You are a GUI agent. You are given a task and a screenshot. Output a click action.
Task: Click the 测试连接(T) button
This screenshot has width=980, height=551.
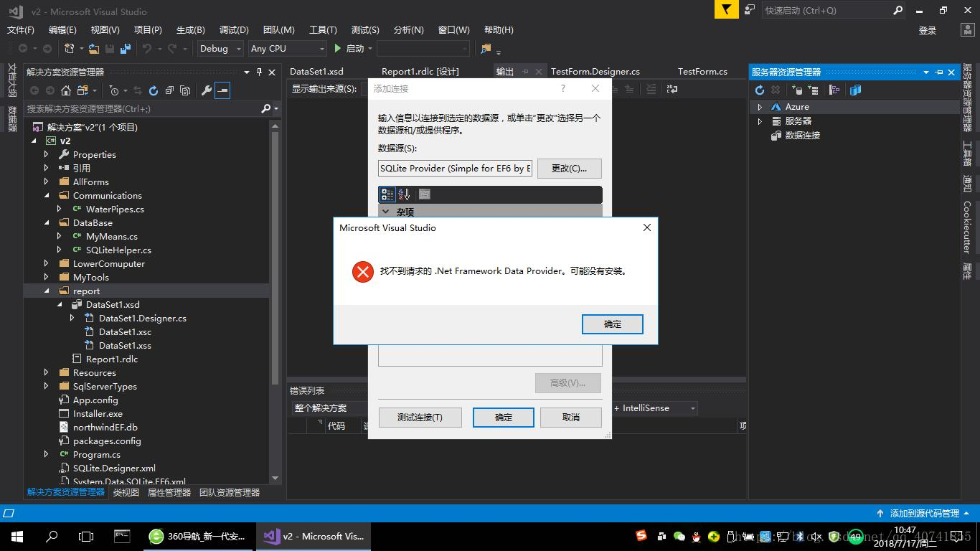coord(420,417)
